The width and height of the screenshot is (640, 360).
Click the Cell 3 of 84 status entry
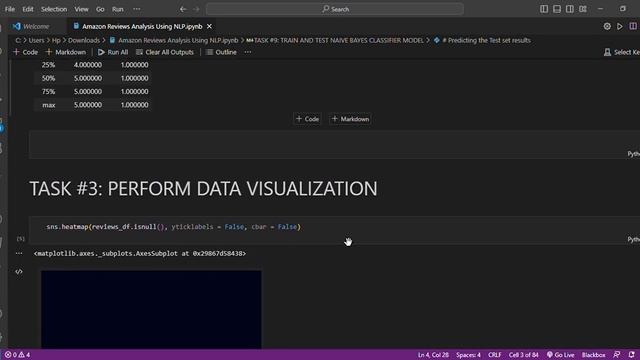(523, 355)
